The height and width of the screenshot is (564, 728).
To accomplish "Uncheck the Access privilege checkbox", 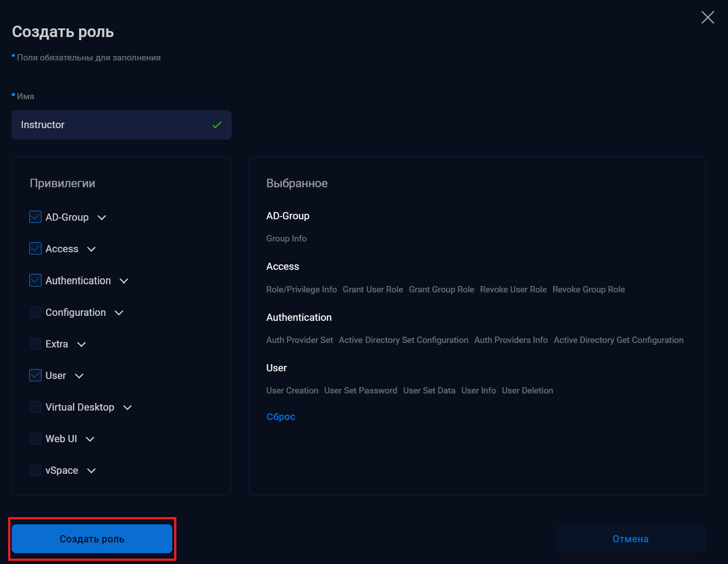I will [35, 249].
